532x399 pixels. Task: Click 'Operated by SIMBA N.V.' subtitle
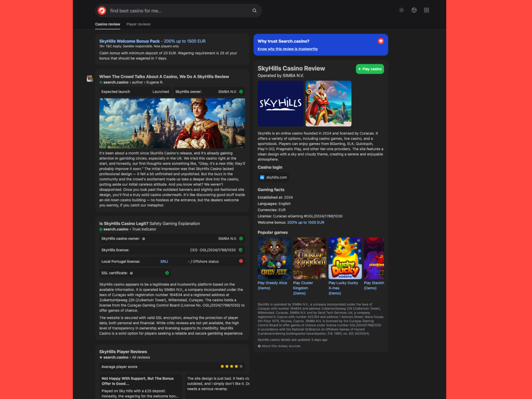pos(281,75)
